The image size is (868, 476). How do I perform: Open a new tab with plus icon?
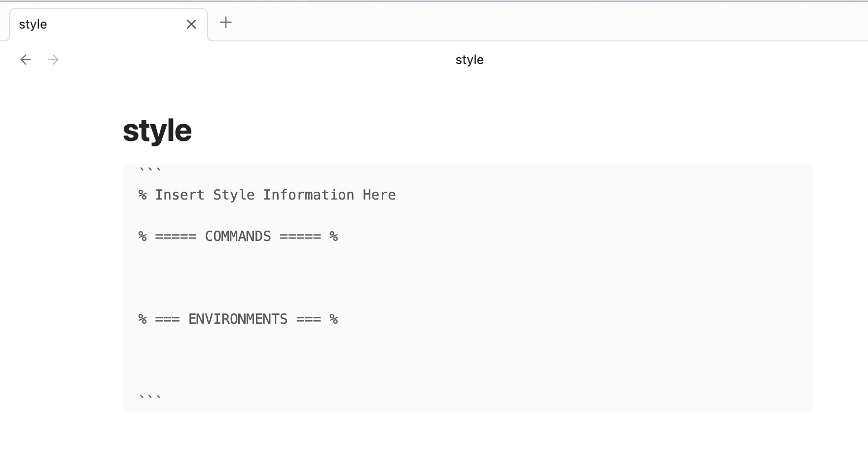click(x=226, y=22)
